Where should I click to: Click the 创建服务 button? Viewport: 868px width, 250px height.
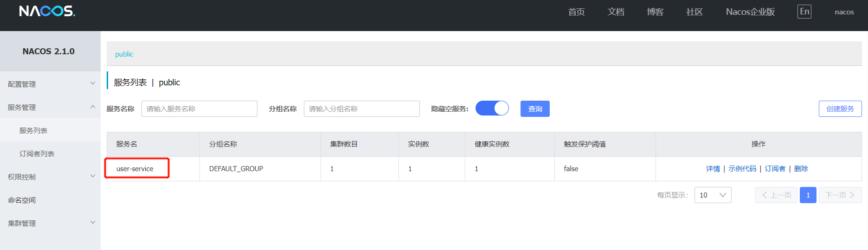point(840,109)
